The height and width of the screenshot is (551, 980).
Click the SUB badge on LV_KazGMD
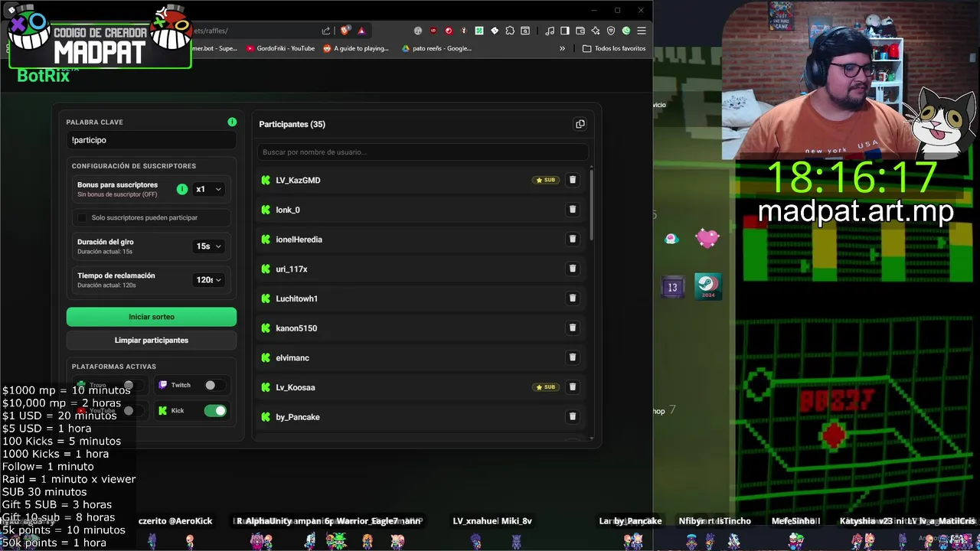coord(546,180)
